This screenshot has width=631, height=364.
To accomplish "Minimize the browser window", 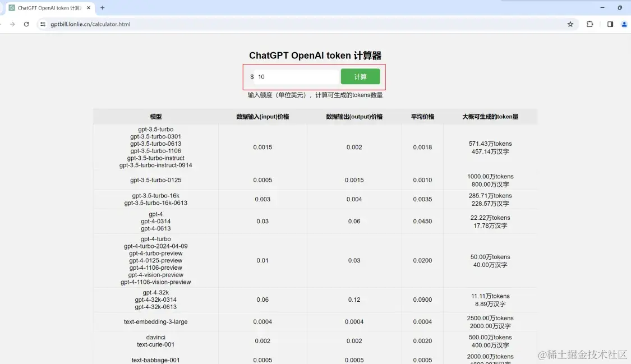I will pyautogui.click(x=602, y=7).
